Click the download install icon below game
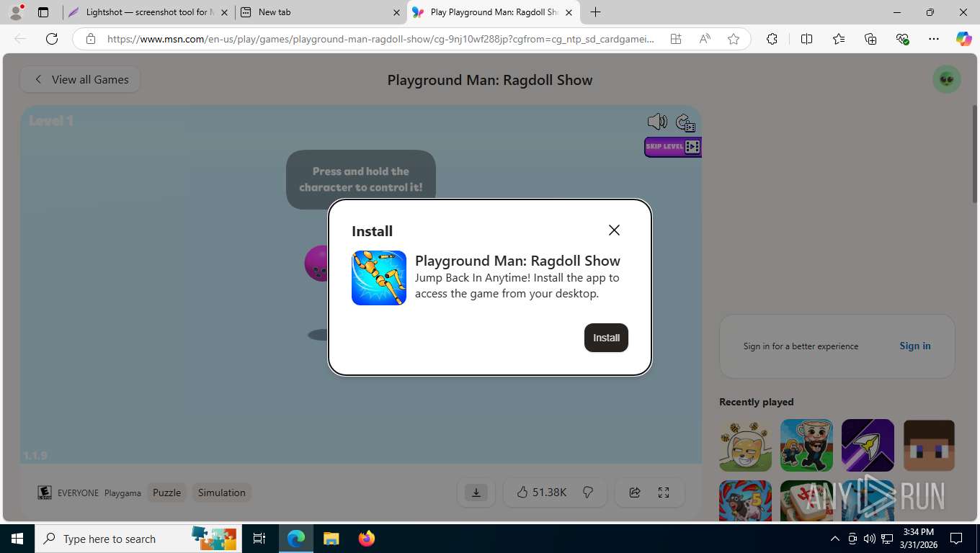 pyautogui.click(x=476, y=493)
